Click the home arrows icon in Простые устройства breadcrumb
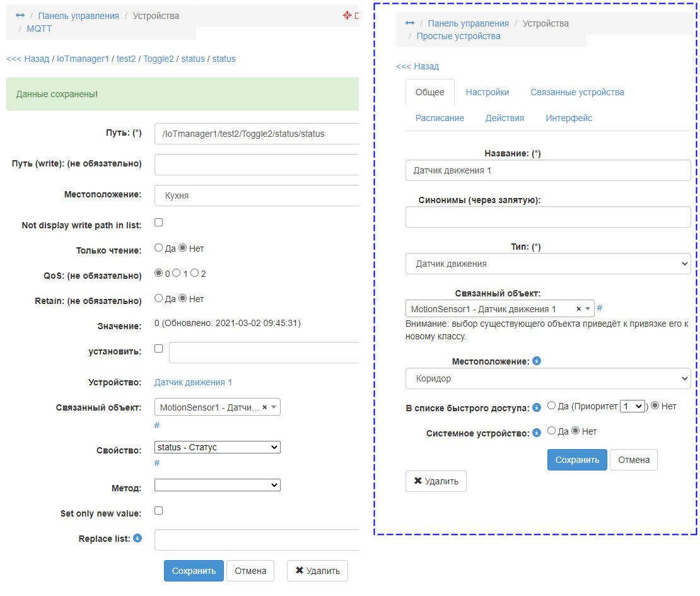 coord(410,23)
